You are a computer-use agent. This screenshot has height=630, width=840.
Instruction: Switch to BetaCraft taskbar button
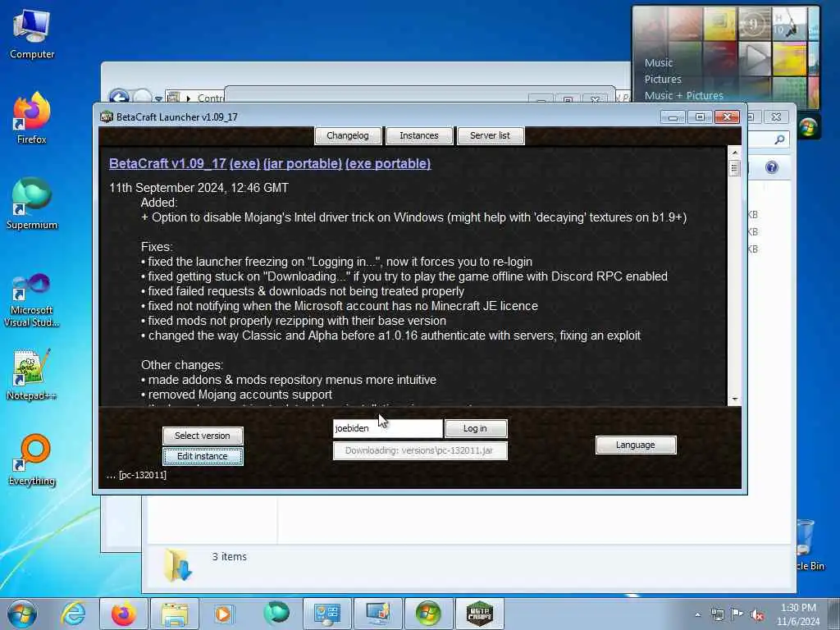click(479, 614)
